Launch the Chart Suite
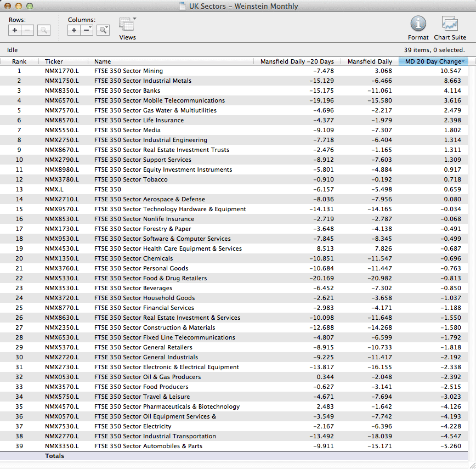Image resolution: width=476 pixels, height=469 pixels. 450,24
